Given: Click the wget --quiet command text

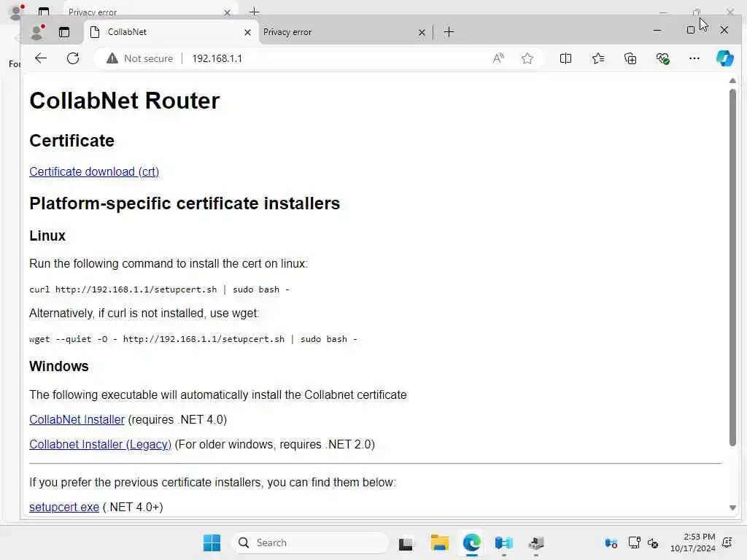Looking at the screenshot, I should pyautogui.click(x=193, y=339).
